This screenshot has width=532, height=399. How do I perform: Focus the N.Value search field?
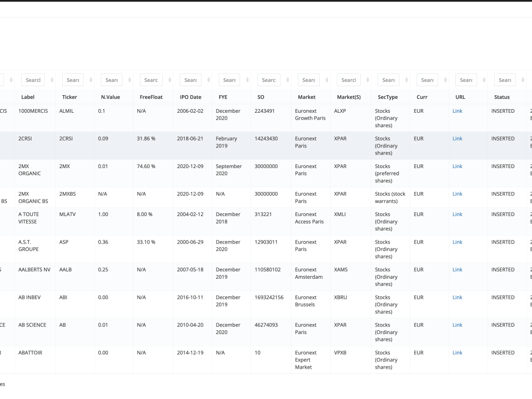[x=112, y=80]
